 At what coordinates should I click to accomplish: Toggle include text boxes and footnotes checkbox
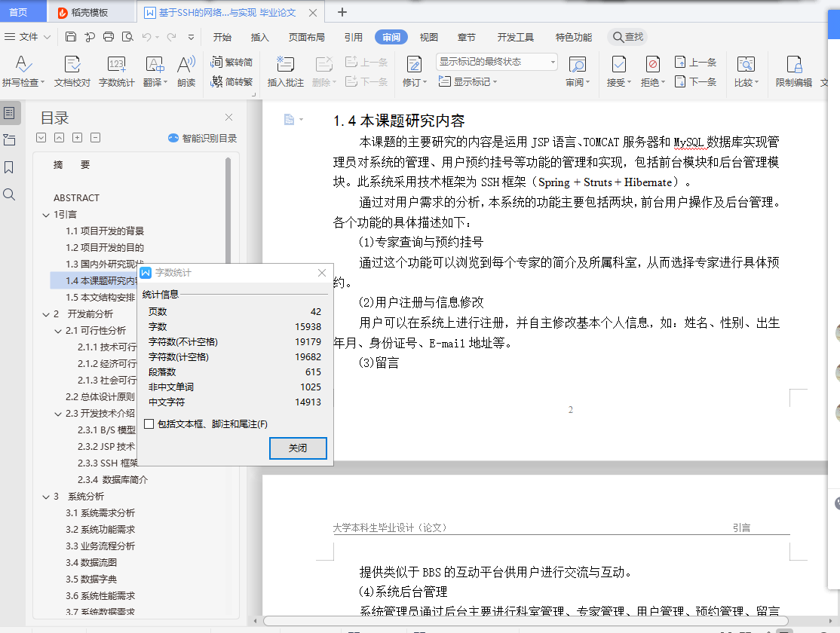coord(149,424)
